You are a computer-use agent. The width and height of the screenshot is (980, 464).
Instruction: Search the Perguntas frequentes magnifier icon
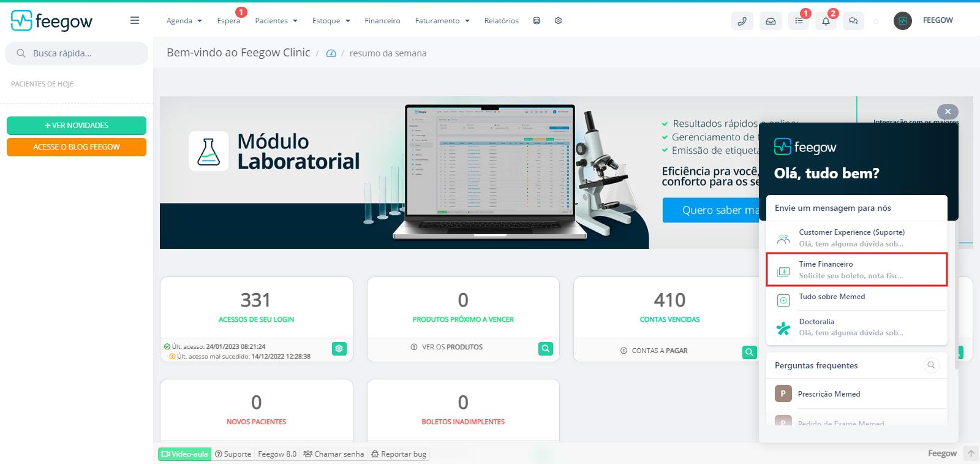pyautogui.click(x=931, y=365)
